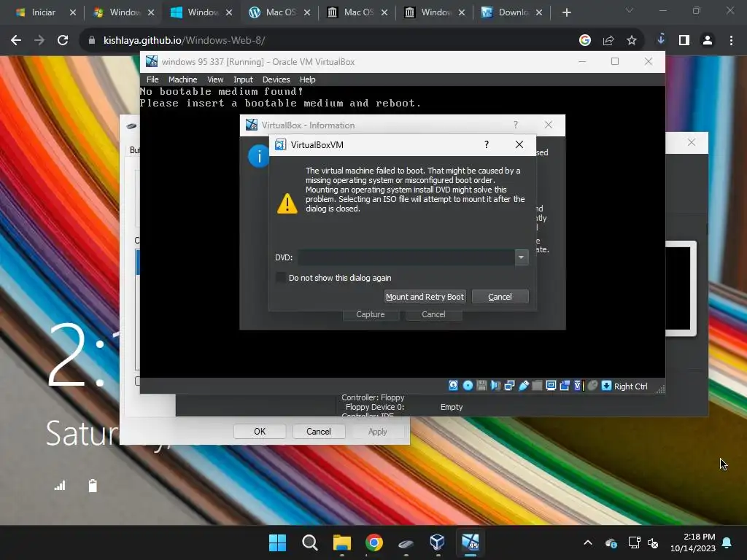Bookmark this page with the star icon
Screen dimensions: 747x560
click(632, 41)
